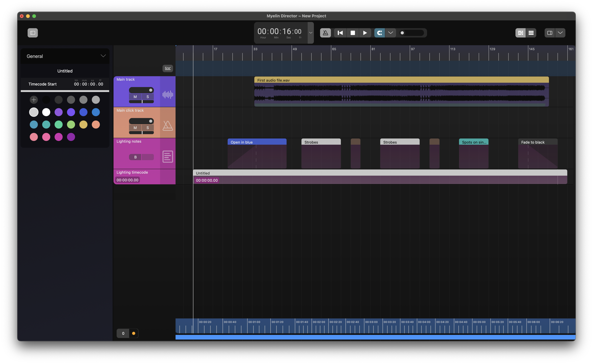This screenshot has width=593, height=364.
Task: Click the add custom color plus button
Action: point(34,100)
